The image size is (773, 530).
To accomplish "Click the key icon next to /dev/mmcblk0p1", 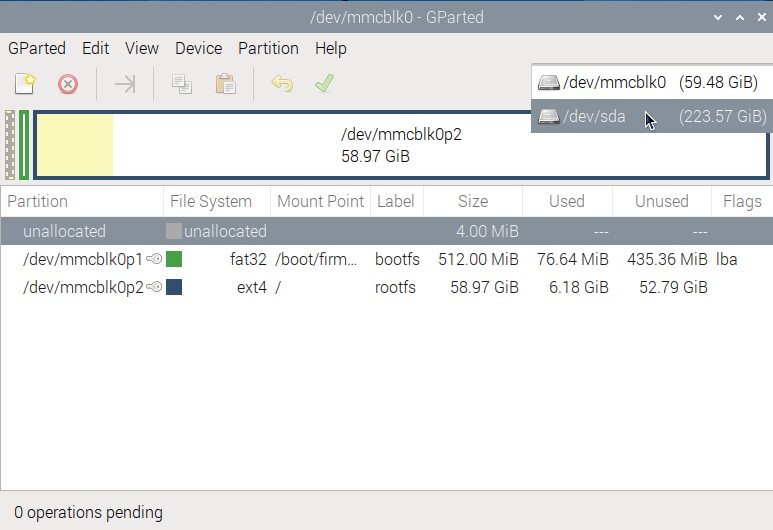I will coord(154,259).
